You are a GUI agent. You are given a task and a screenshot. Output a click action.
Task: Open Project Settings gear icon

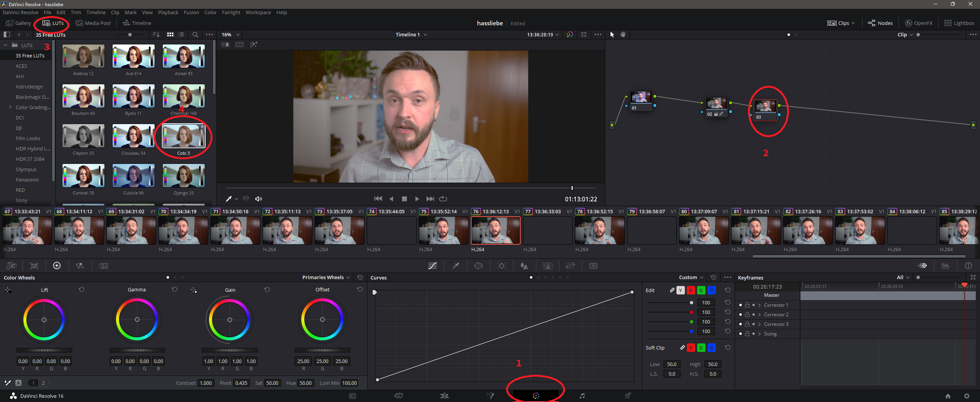point(967,396)
